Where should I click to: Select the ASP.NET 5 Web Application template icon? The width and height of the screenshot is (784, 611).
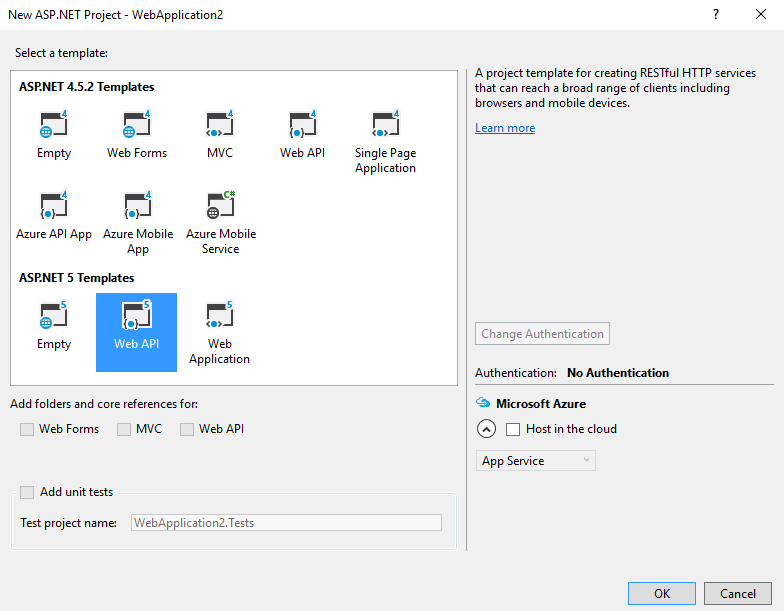(x=220, y=315)
